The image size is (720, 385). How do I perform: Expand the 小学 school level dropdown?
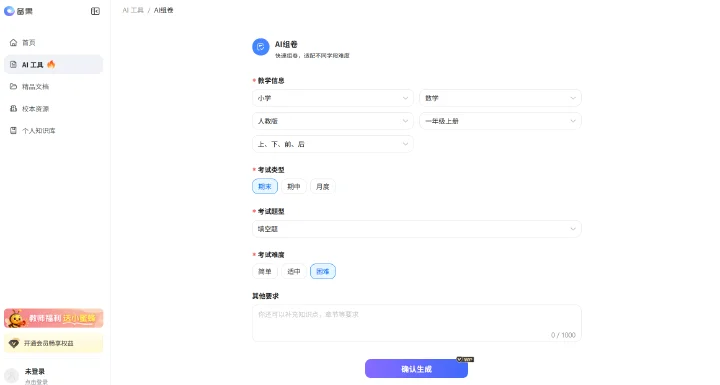click(x=333, y=98)
